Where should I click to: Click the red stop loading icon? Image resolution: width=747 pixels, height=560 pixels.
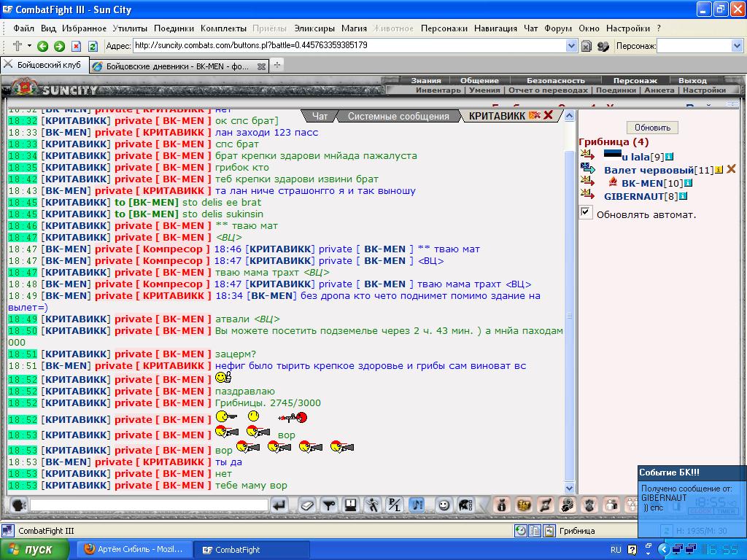(x=76, y=46)
